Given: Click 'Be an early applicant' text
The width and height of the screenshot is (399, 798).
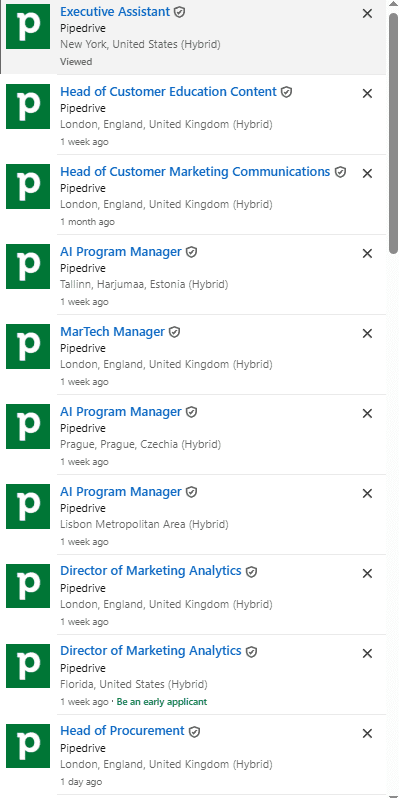Looking at the screenshot, I should click(162, 702).
